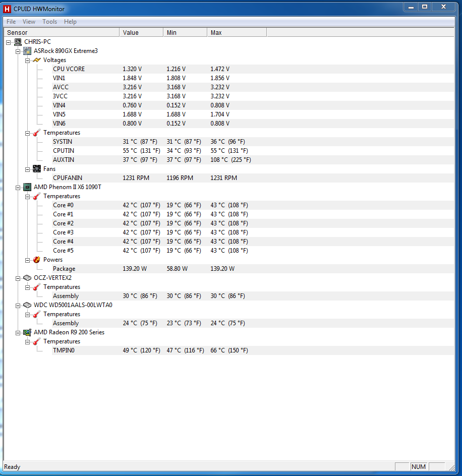This screenshot has height=476, width=462.
Task: Click the resize grip in status bar
Action: pyautogui.click(x=452, y=467)
